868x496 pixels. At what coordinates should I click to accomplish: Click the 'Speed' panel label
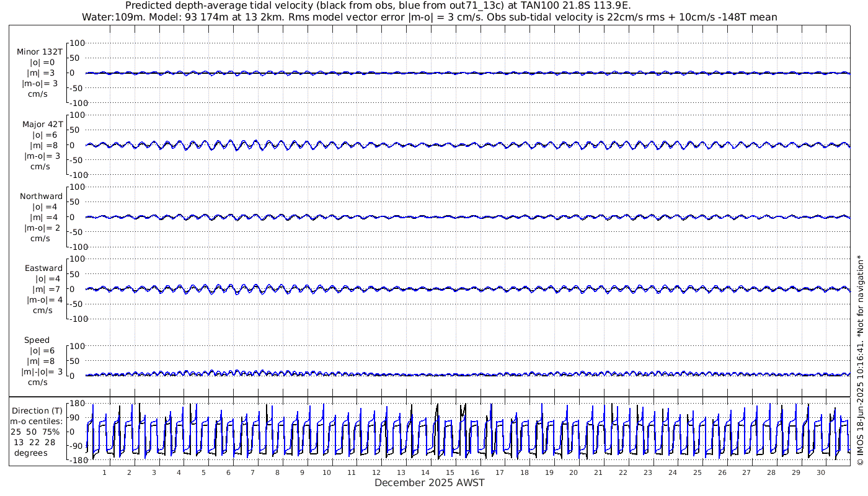[x=37, y=340]
